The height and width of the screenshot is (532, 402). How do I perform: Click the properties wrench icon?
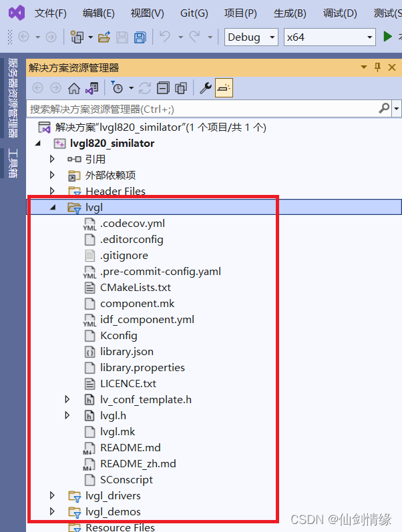pyautogui.click(x=206, y=88)
